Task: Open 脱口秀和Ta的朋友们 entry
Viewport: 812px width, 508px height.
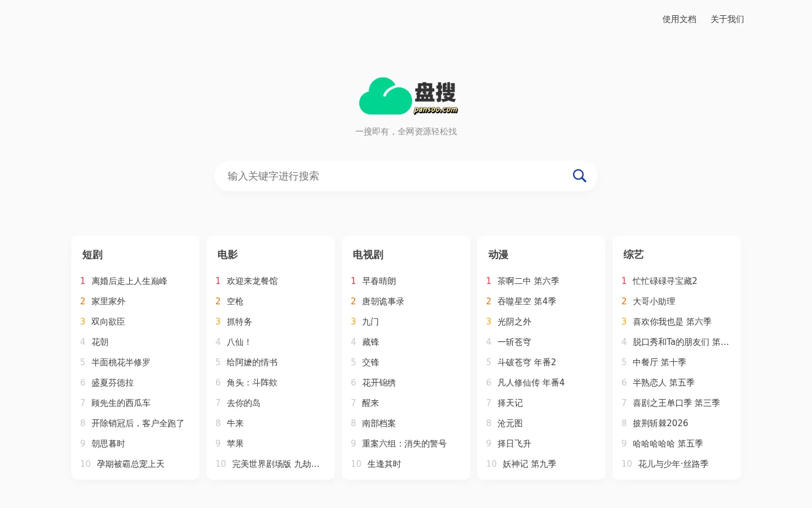Action: click(x=681, y=342)
